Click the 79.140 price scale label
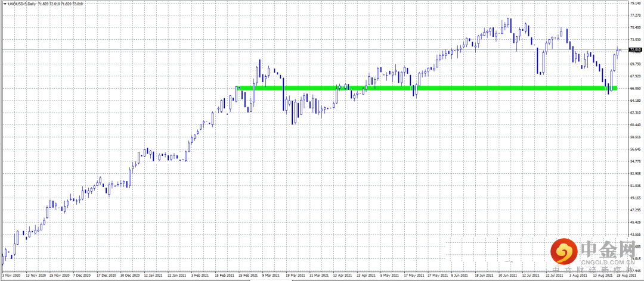Image resolution: width=644 pixels, height=281 pixels. [x=635, y=3]
